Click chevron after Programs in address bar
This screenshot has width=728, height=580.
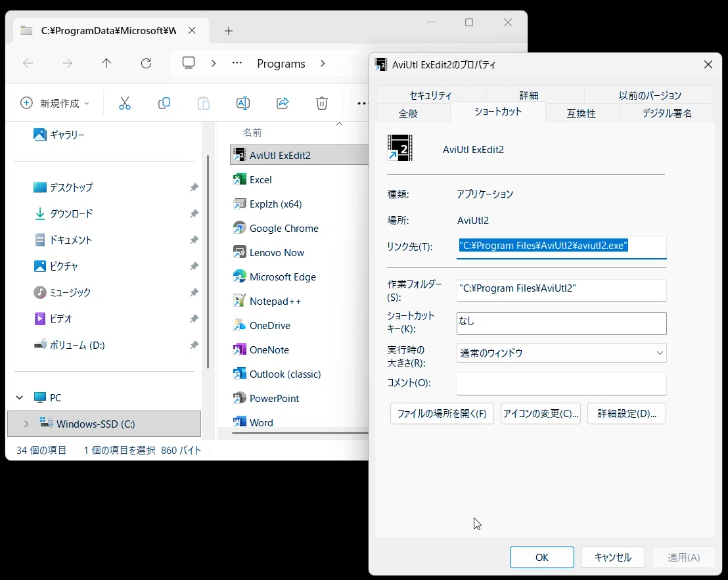pos(323,64)
